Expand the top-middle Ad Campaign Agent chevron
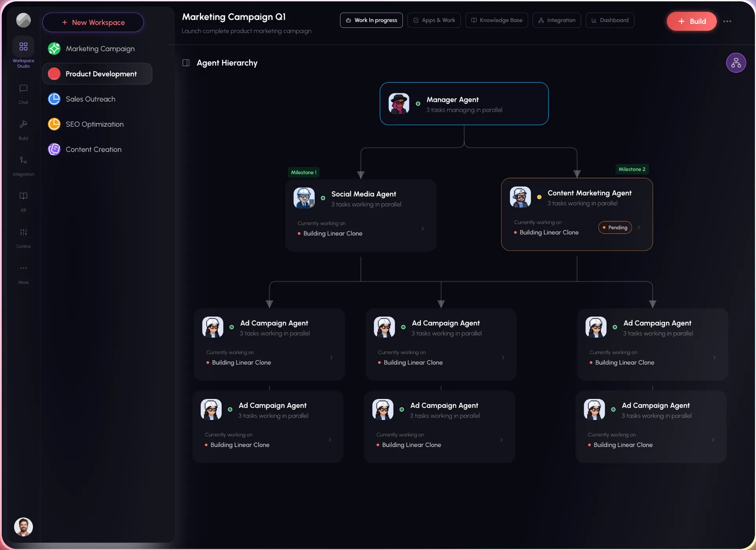Screen dimensions: 756x550 point(503,357)
